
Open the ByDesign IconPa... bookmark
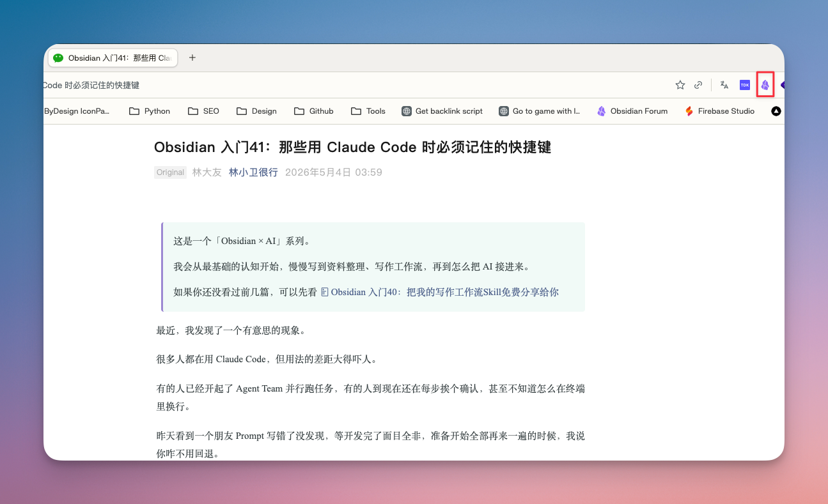click(77, 111)
